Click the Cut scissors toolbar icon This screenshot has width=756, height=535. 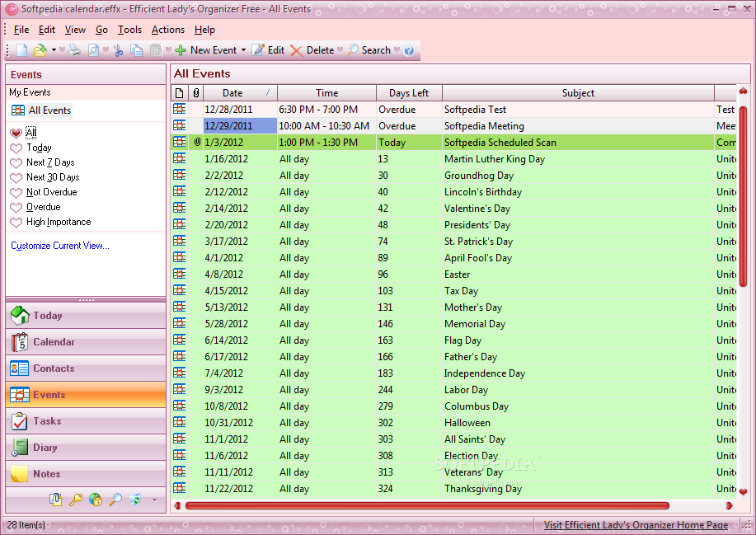(x=118, y=50)
